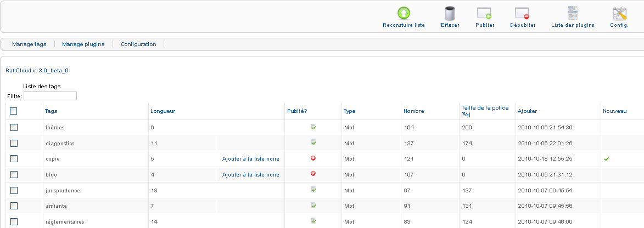
Task: Open Liste des plugins from toolbar
Action: coord(573,14)
